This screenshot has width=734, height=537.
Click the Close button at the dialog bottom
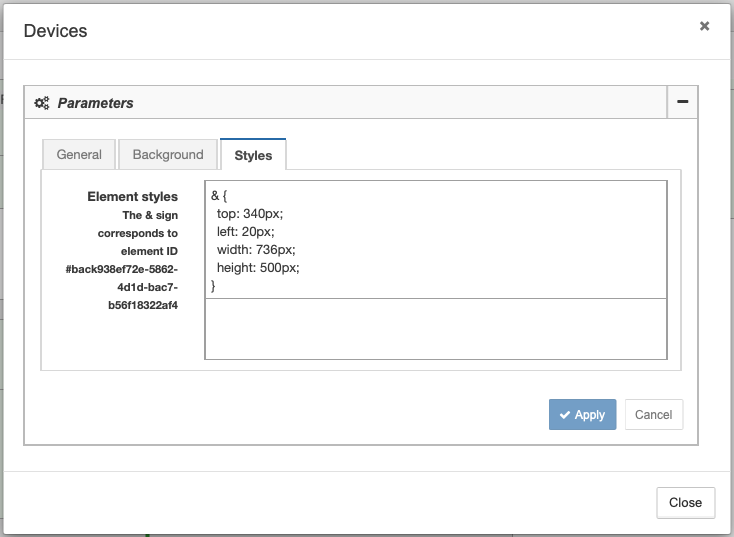click(685, 502)
